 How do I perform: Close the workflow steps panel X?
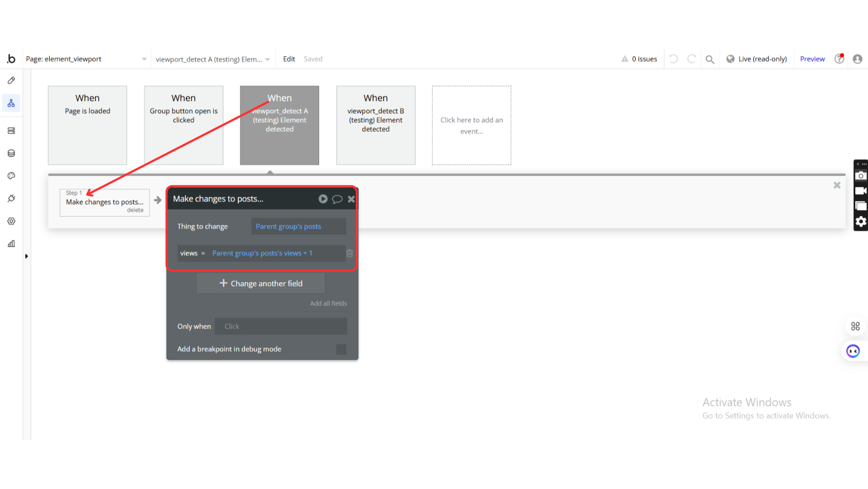(x=837, y=185)
